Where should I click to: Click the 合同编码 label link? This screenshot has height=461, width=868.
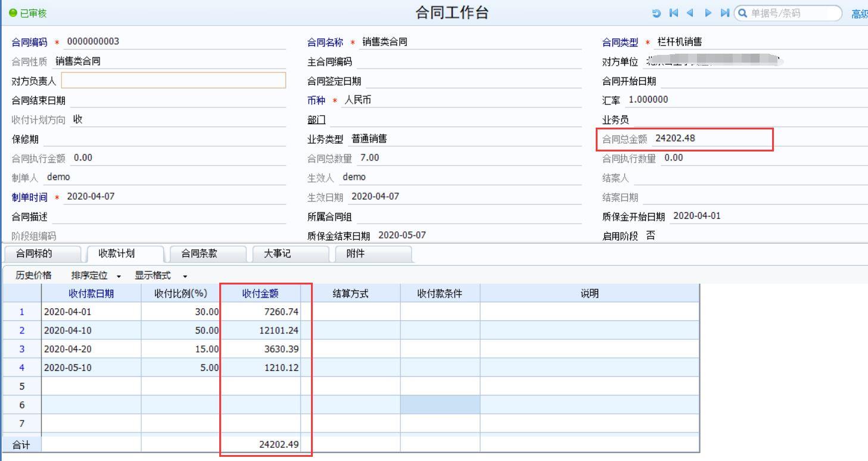[29, 42]
